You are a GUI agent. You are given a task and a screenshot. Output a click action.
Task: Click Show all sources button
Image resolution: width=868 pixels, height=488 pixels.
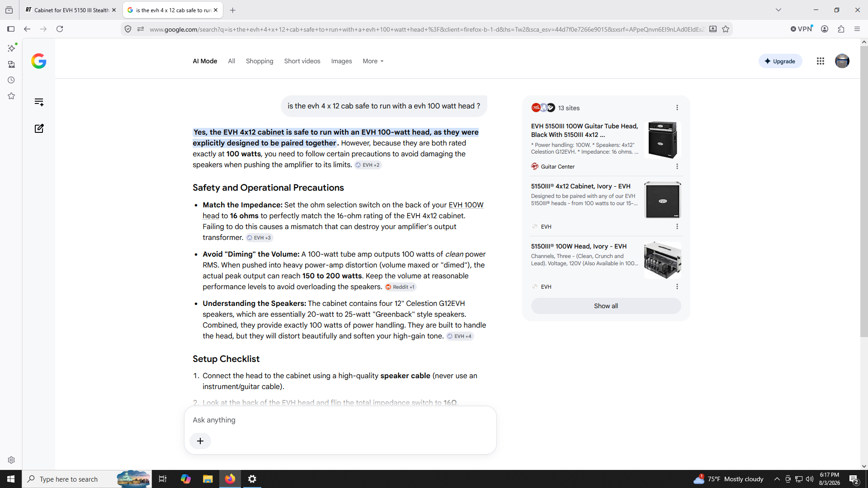(x=606, y=306)
